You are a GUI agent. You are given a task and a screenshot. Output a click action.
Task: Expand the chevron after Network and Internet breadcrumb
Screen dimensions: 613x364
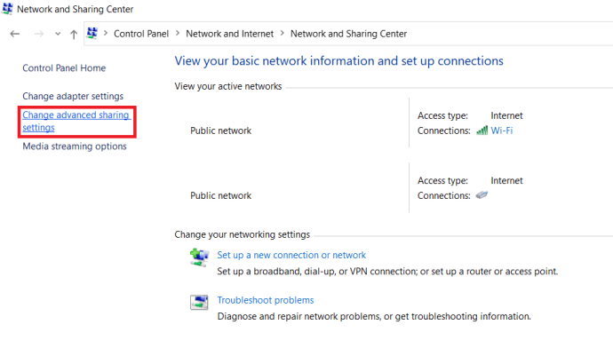pyautogui.click(x=283, y=34)
